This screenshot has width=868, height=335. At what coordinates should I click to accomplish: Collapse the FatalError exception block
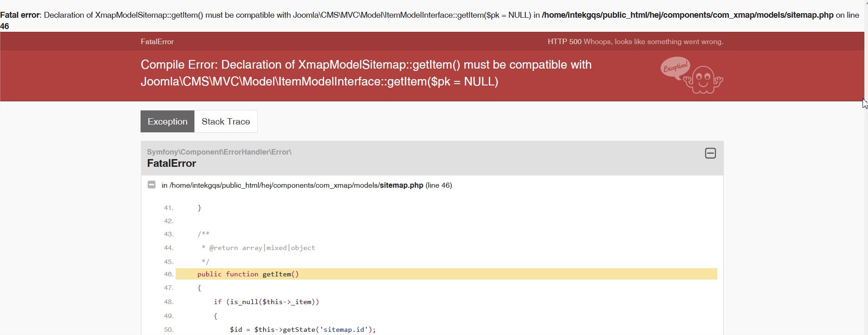coord(710,153)
